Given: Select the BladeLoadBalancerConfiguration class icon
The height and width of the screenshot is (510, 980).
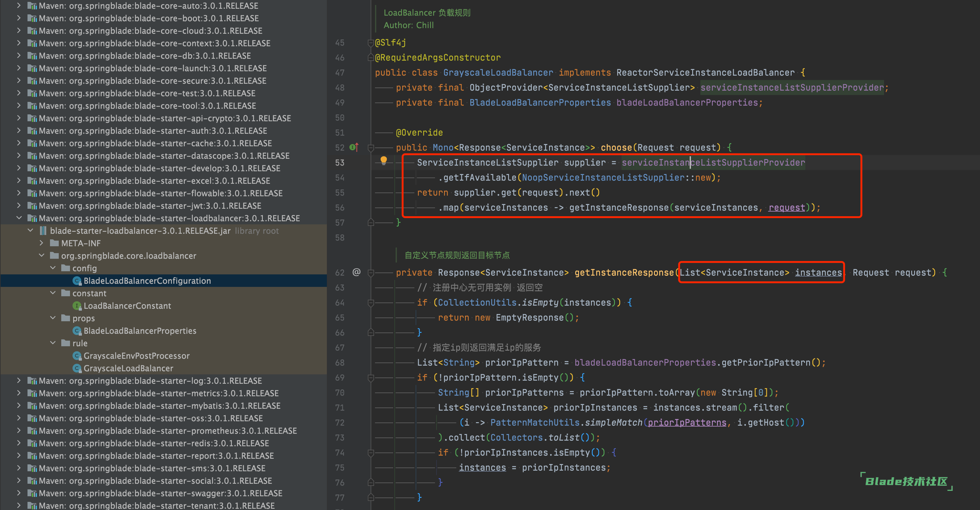Looking at the screenshot, I should 77,281.
